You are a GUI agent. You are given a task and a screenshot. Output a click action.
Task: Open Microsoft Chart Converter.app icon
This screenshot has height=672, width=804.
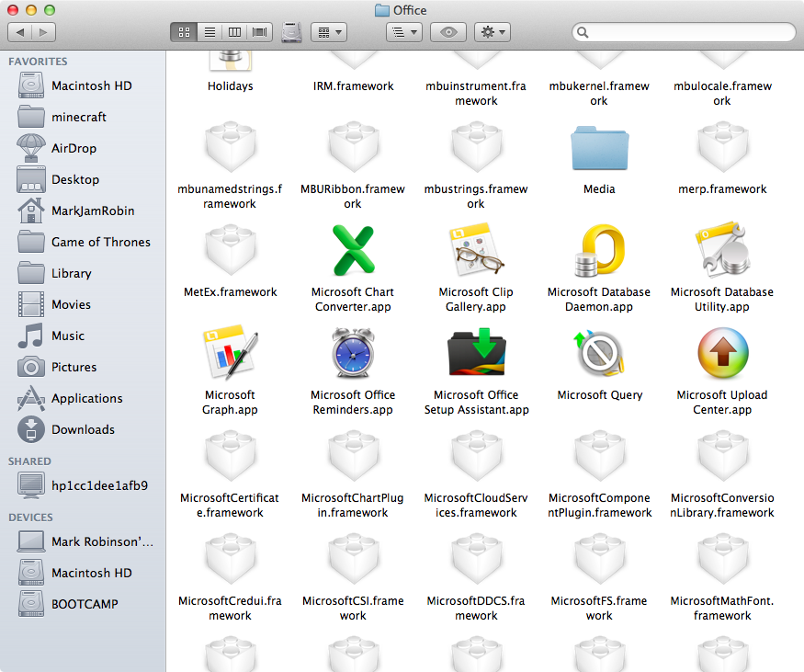[x=353, y=250]
